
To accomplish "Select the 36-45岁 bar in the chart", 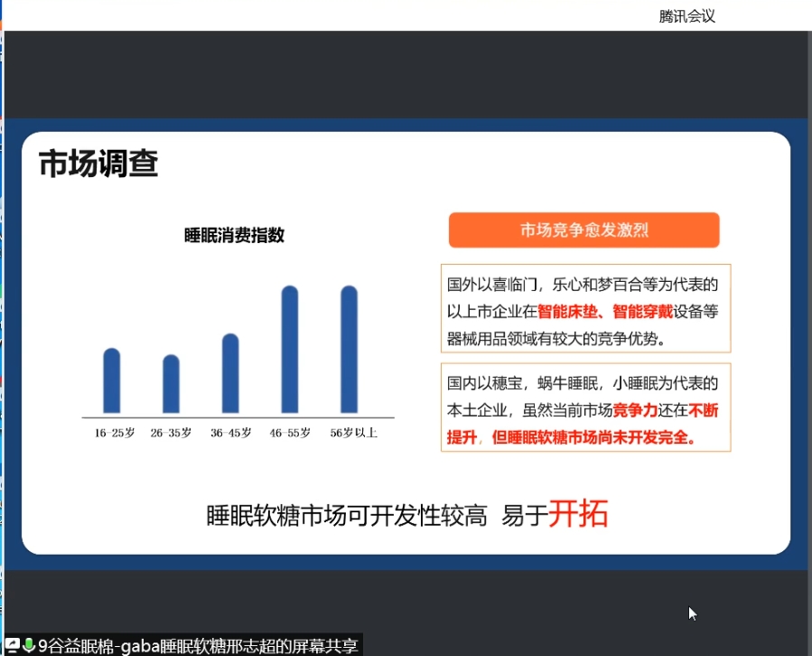I will pyautogui.click(x=230, y=373).
